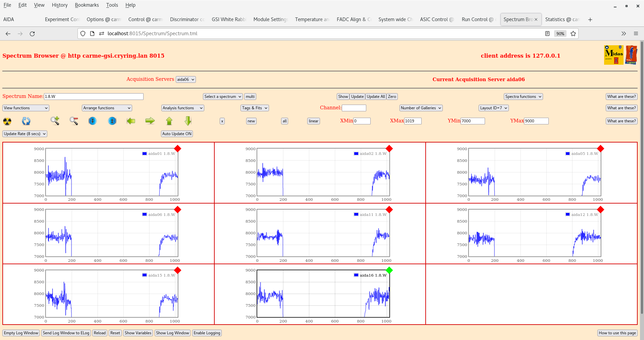644x340 pixels.
Task: Click the zoom in magnifier icon
Action: [x=55, y=121]
